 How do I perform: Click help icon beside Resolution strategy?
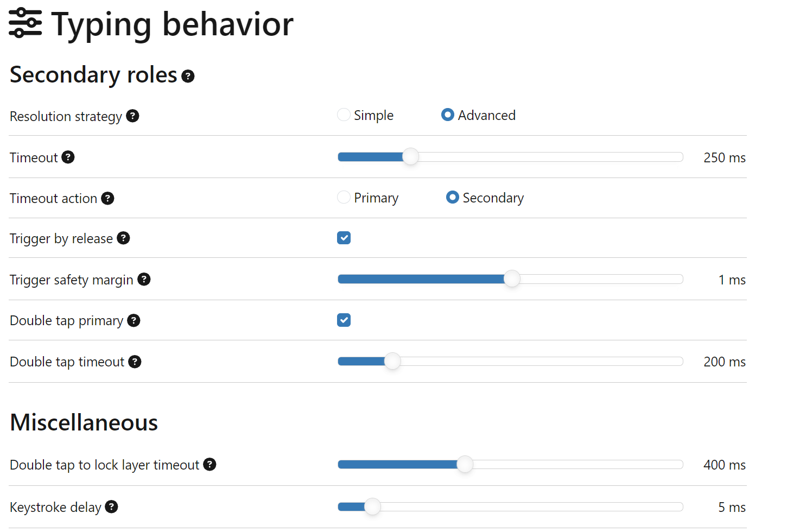(132, 116)
